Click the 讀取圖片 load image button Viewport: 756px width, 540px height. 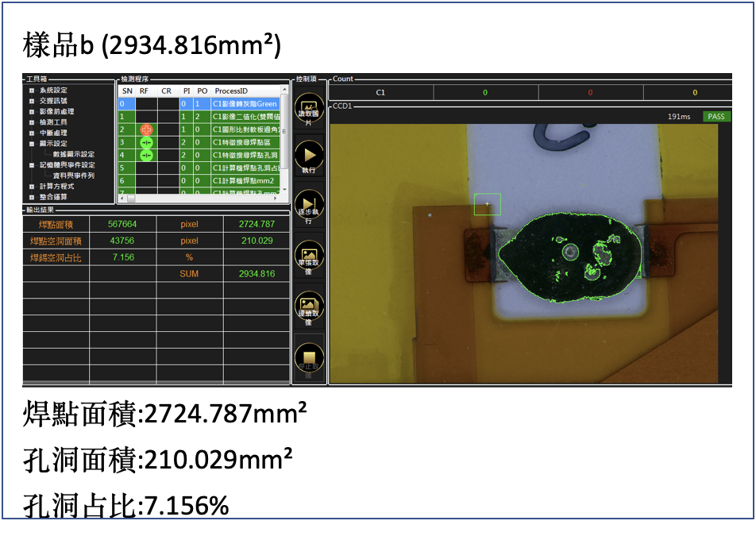309,109
